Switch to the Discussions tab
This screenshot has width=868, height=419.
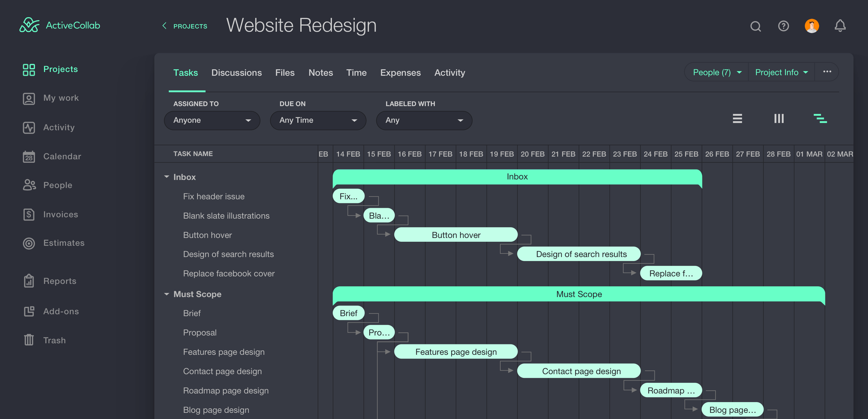[237, 73]
